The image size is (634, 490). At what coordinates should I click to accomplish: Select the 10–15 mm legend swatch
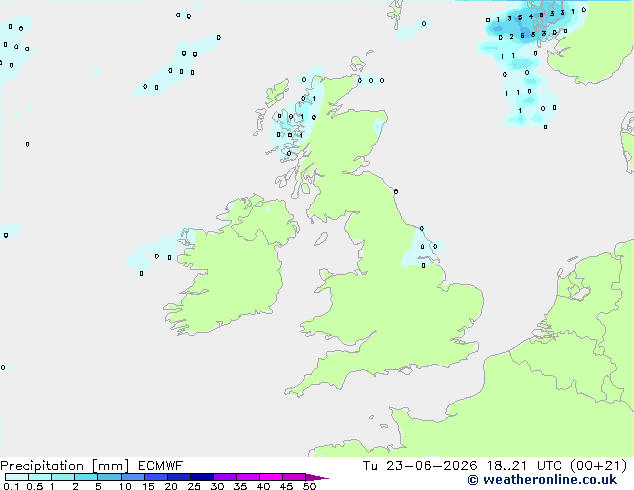point(132,477)
